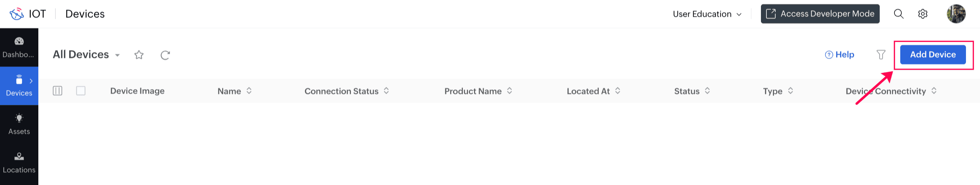Open the filter funnel icon
980x185 pixels.
tap(881, 55)
